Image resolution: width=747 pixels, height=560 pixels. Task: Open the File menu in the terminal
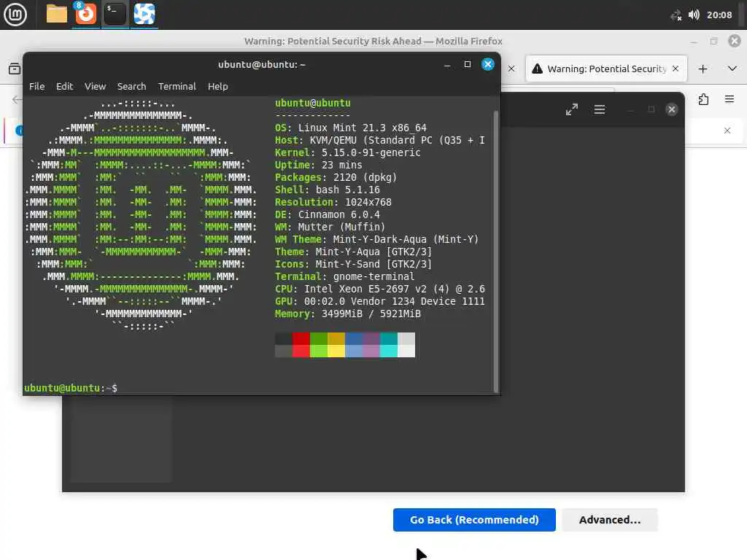pyautogui.click(x=36, y=86)
